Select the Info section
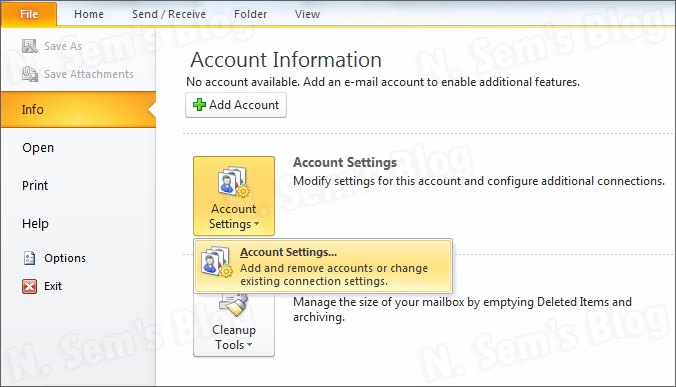The width and height of the screenshot is (676, 387). coord(78,109)
